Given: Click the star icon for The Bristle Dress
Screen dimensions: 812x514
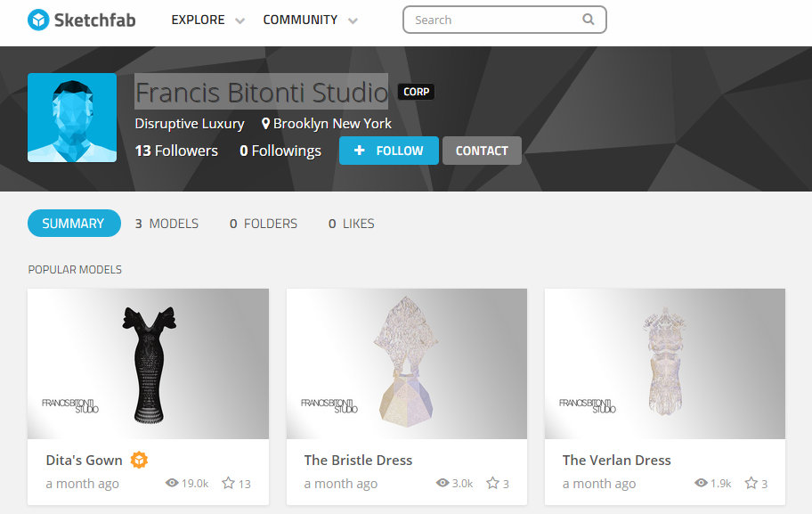Looking at the screenshot, I should [x=492, y=483].
